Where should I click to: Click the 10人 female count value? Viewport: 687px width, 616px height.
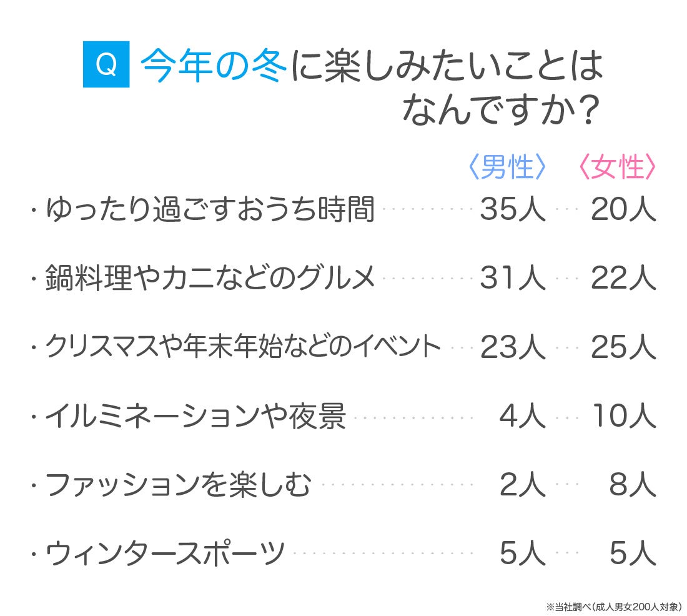(623, 416)
